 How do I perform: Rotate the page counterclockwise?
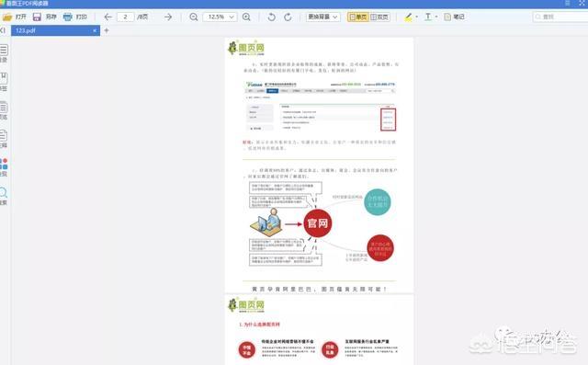click(x=272, y=17)
